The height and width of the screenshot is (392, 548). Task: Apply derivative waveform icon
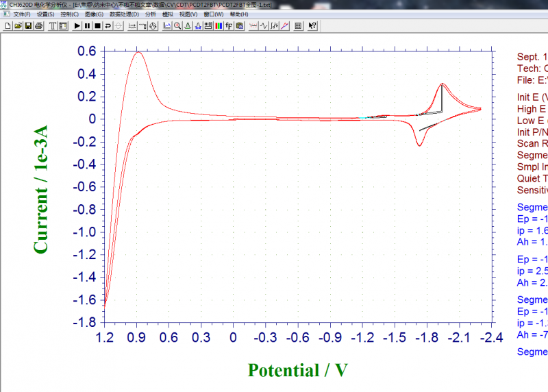click(x=264, y=26)
